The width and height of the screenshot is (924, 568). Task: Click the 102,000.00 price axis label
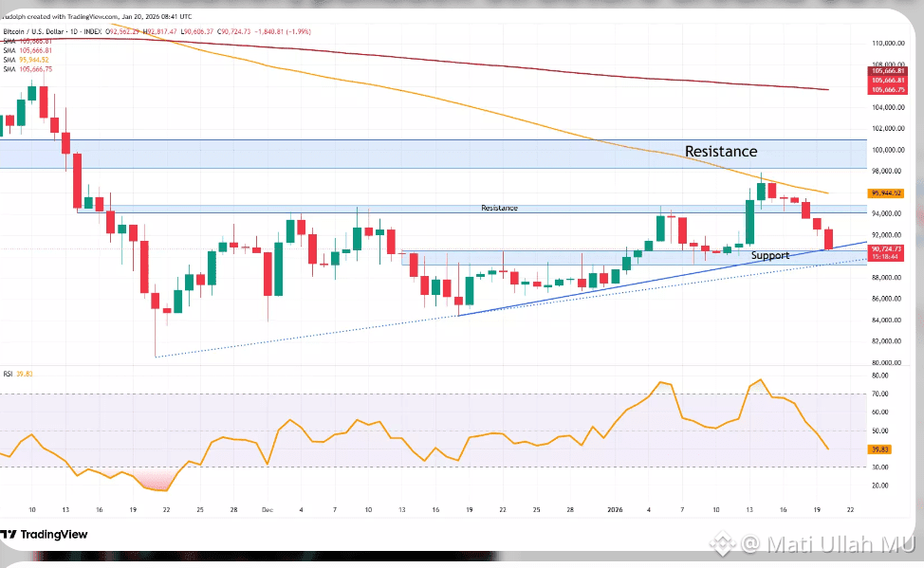pos(888,128)
